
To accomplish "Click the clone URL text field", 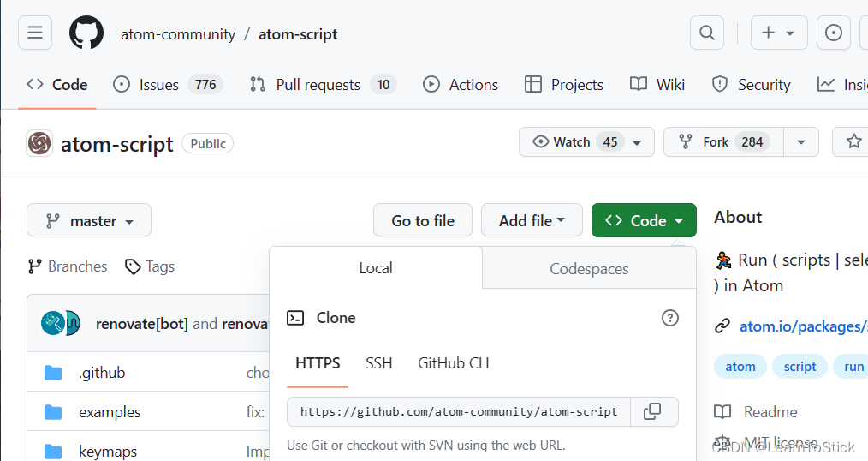I will (458, 411).
